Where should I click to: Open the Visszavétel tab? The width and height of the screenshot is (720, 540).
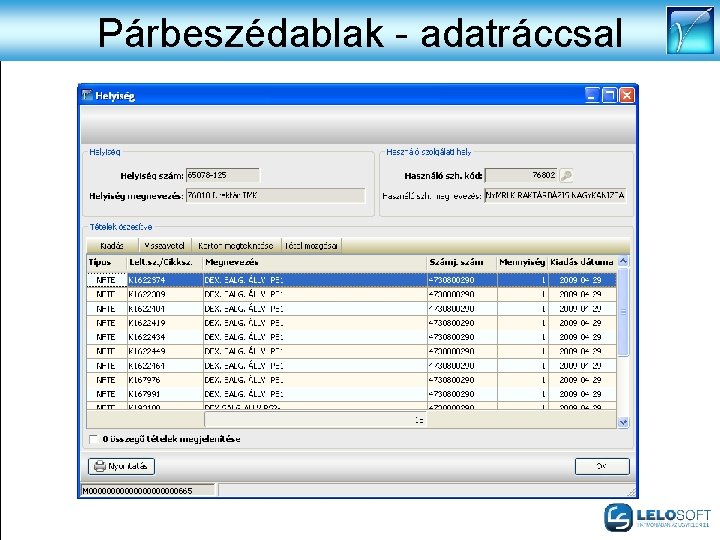click(164, 246)
